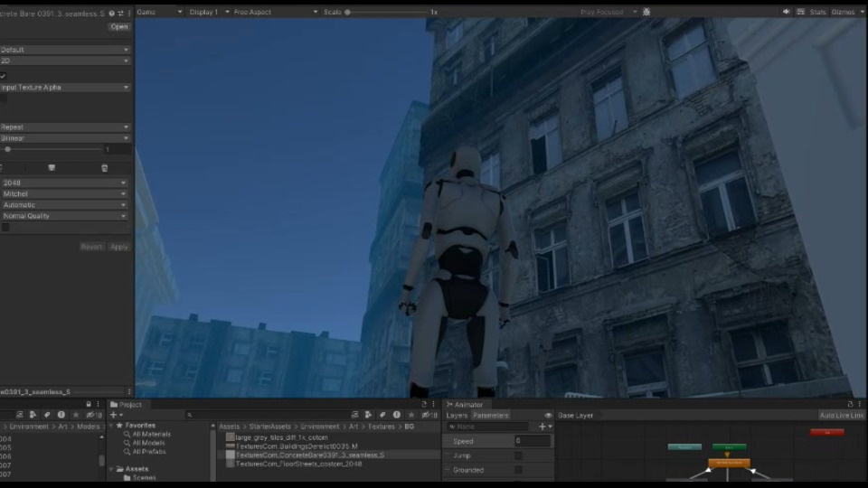Open the Repeat wrap mode dropdown
This screenshot has width=868, height=488.
click(x=65, y=127)
